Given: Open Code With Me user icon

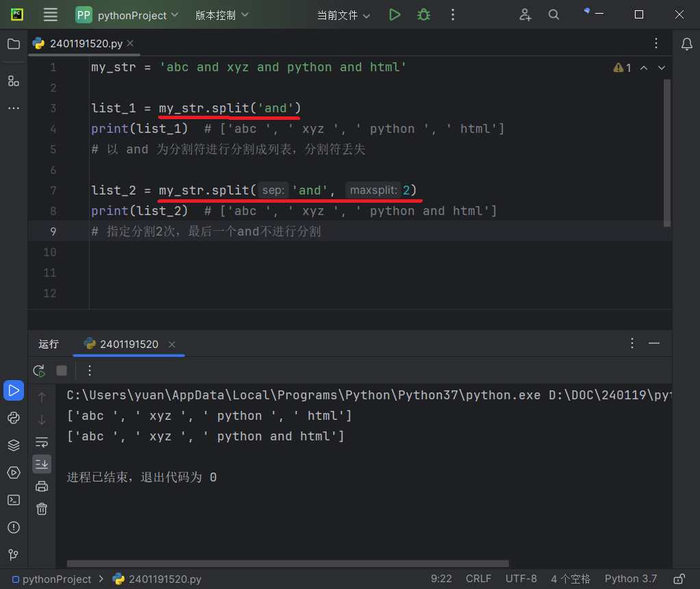Looking at the screenshot, I should tap(525, 15).
